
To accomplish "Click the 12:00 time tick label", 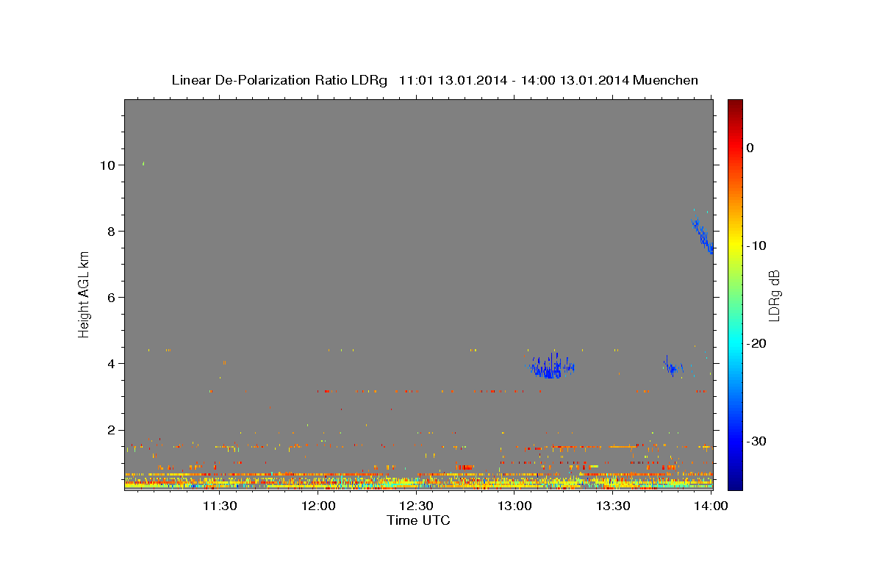I will 319,506.
